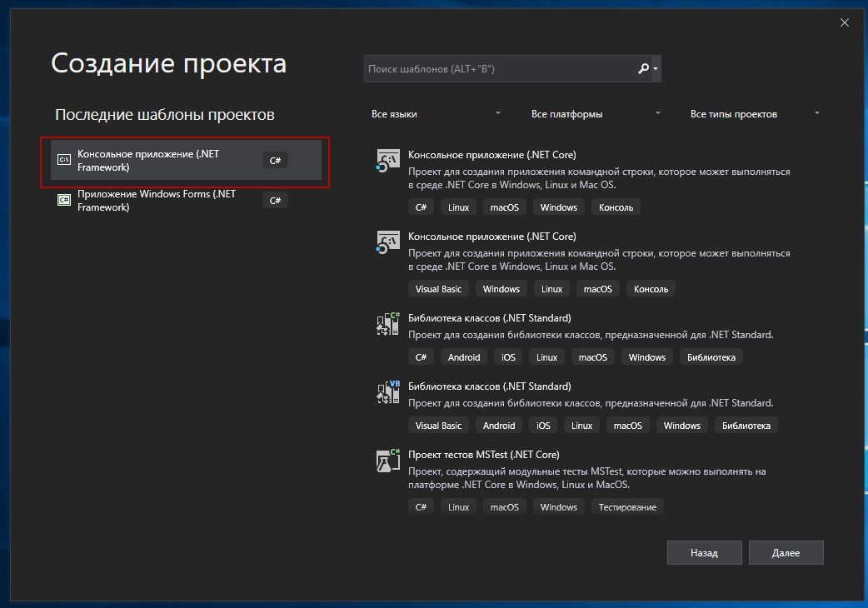The height and width of the screenshot is (608, 868).
Task: Click VB class library (.NET Standard) icon
Action: (x=387, y=391)
